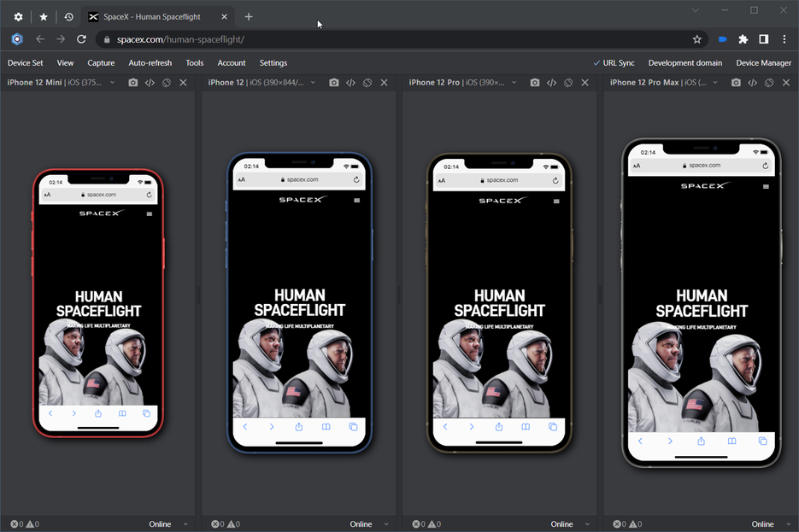The height and width of the screenshot is (532, 799).
Task: Take a screenshot of the iPhone 12 Mini
Action: pyautogui.click(x=132, y=83)
